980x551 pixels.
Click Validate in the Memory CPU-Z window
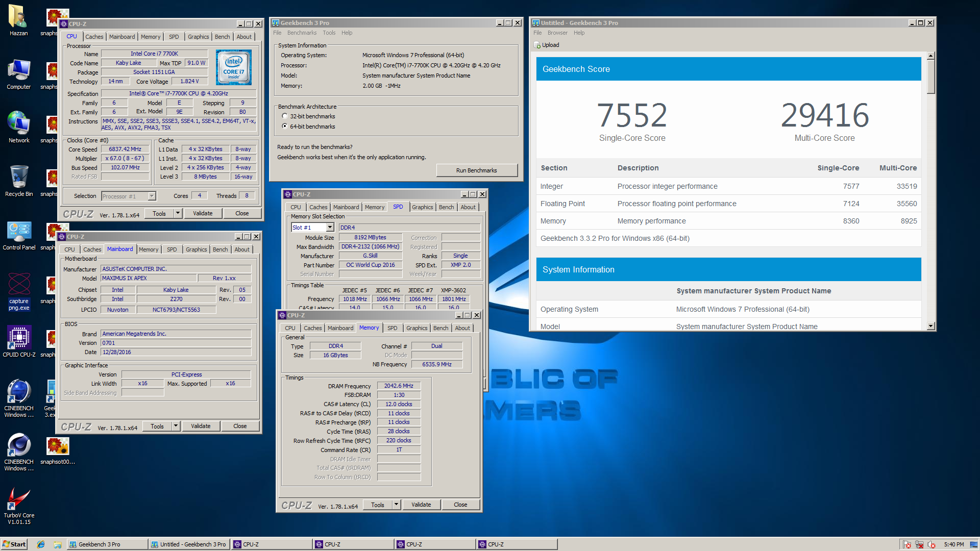(421, 505)
